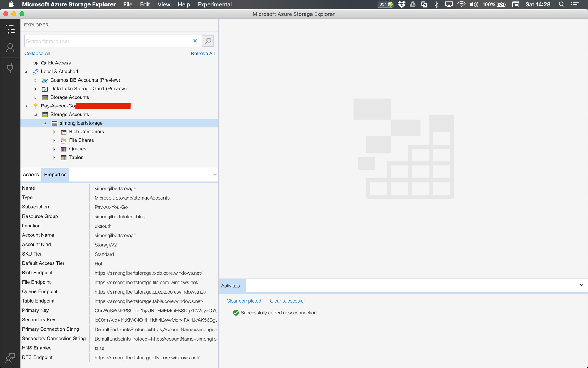
Task: Click the Pay-As-You-Go subscription key icon
Action: coord(35,106)
